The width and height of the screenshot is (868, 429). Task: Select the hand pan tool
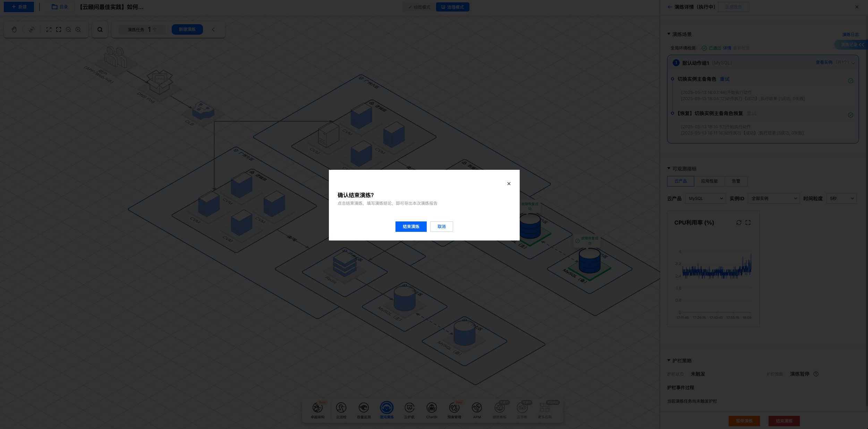[14, 29]
